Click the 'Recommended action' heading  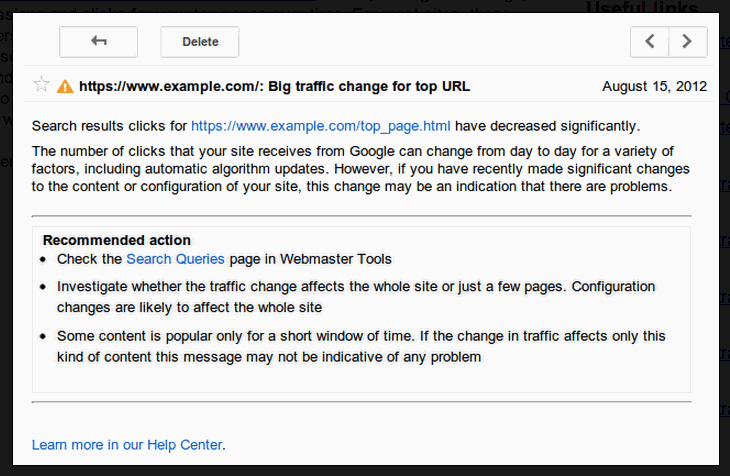[x=117, y=240]
